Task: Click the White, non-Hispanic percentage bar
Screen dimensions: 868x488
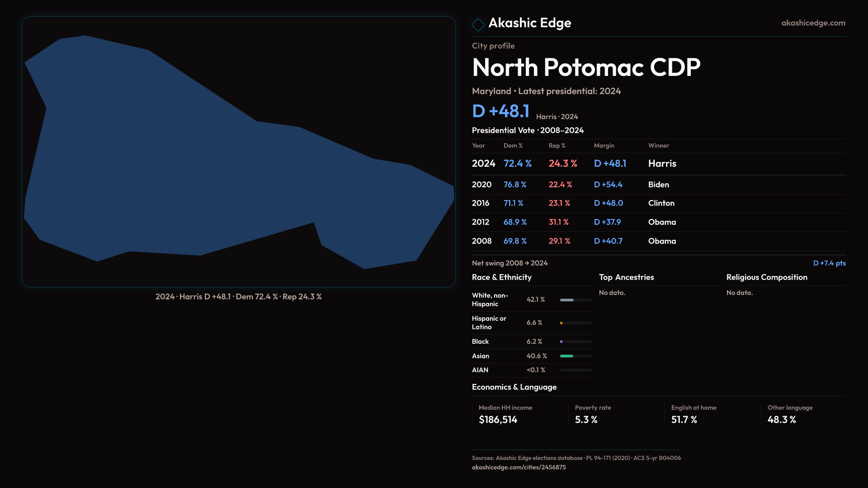Action: pyautogui.click(x=567, y=300)
